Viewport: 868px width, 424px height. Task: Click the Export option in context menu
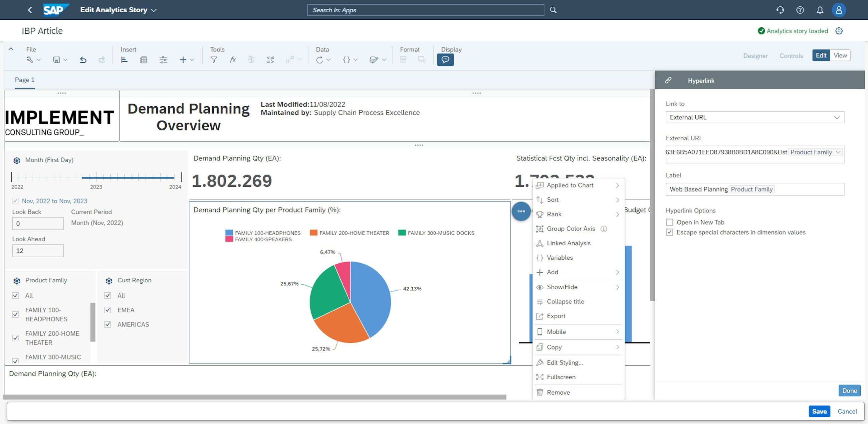pyautogui.click(x=555, y=315)
